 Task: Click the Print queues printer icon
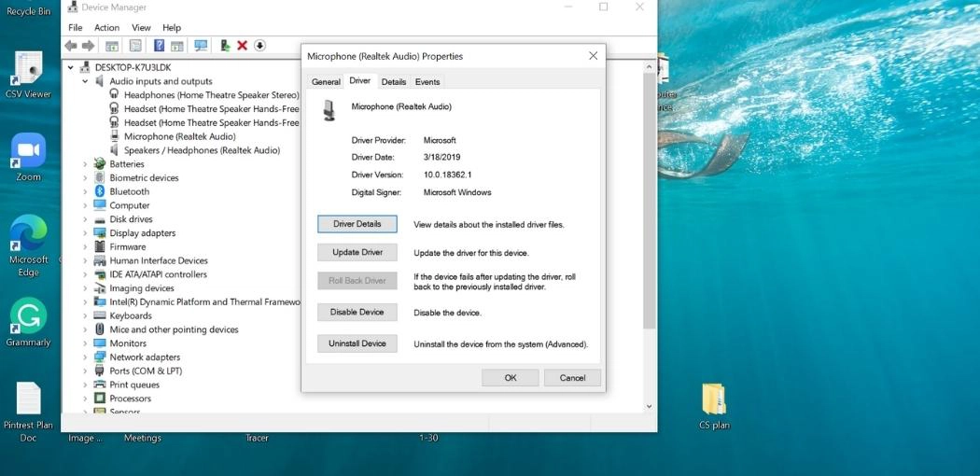(x=99, y=385)
